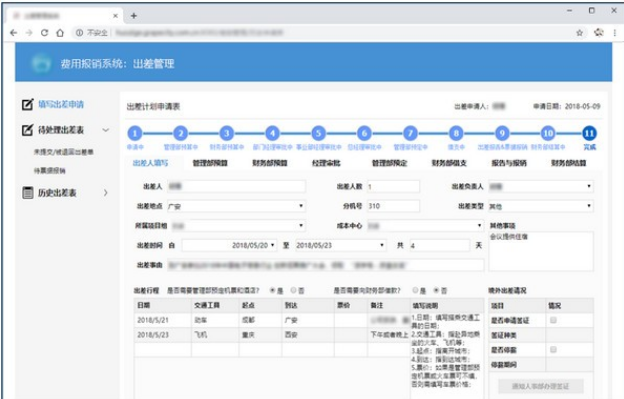
Task: Click the 出差人 name input field
Action: [236, 186]
